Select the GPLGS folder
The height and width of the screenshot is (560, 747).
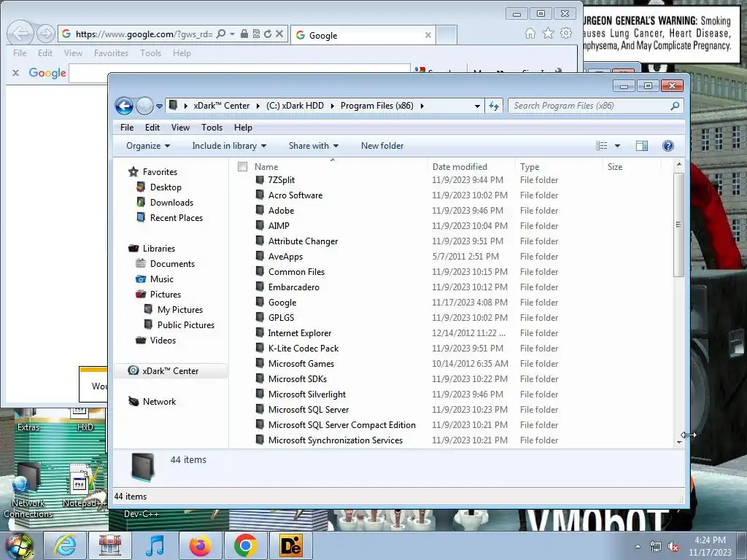tap(281, 318)
